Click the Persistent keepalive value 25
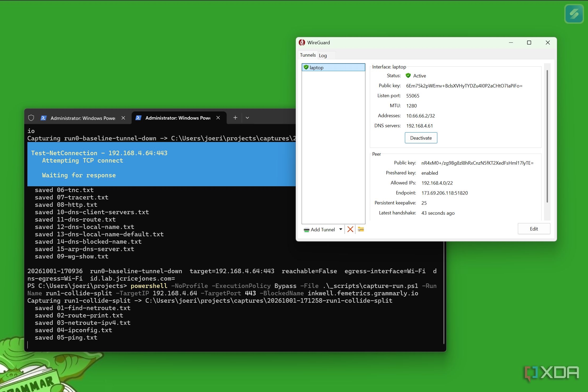 tap(424, 203)
